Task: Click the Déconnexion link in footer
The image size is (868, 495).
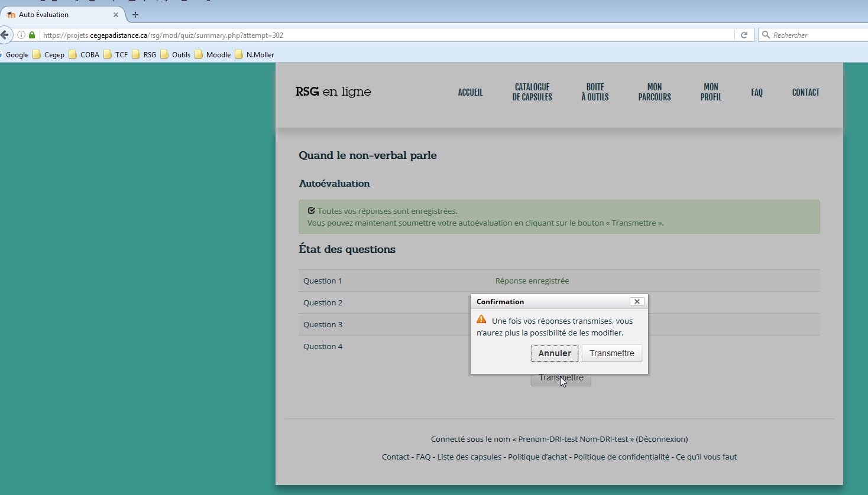Action: (x=662, y=439)
